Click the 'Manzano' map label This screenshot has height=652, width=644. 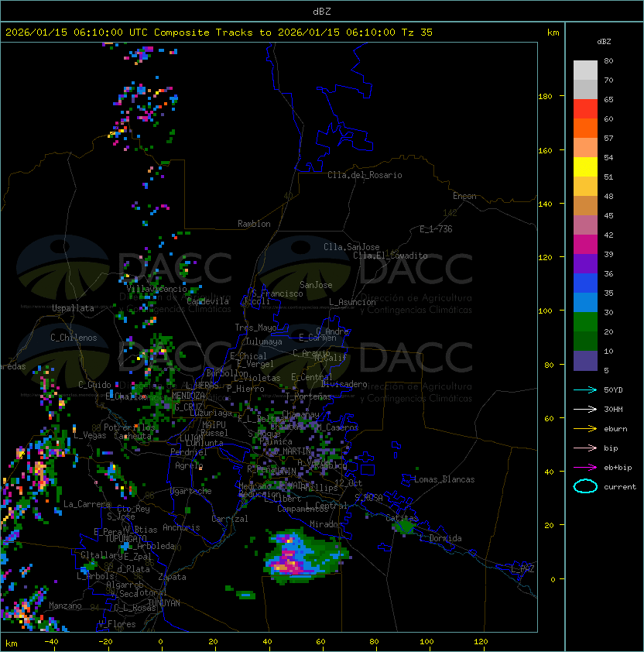click(65, 606)
